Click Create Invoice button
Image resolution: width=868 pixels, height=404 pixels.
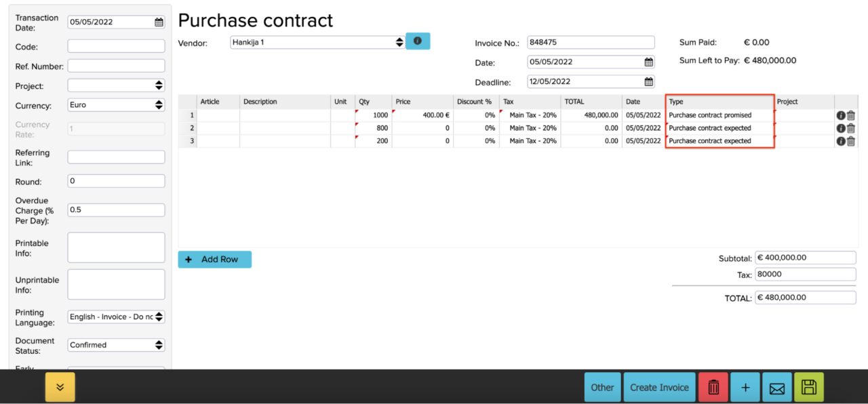click(x=659, y=387)
